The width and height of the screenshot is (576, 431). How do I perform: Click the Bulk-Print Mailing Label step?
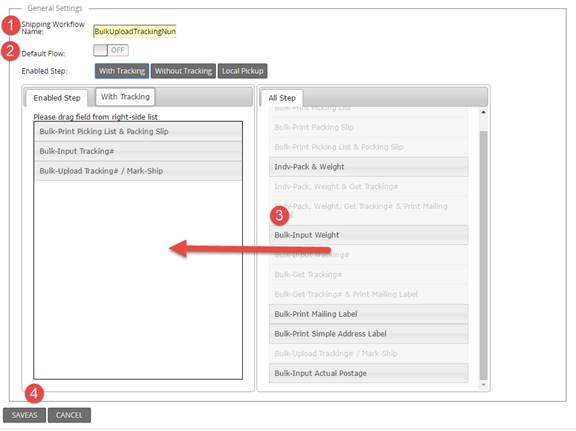point(369,314)
